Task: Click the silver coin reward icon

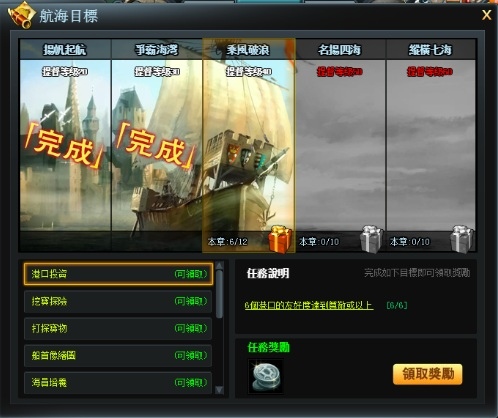Action: click(266, 377)
